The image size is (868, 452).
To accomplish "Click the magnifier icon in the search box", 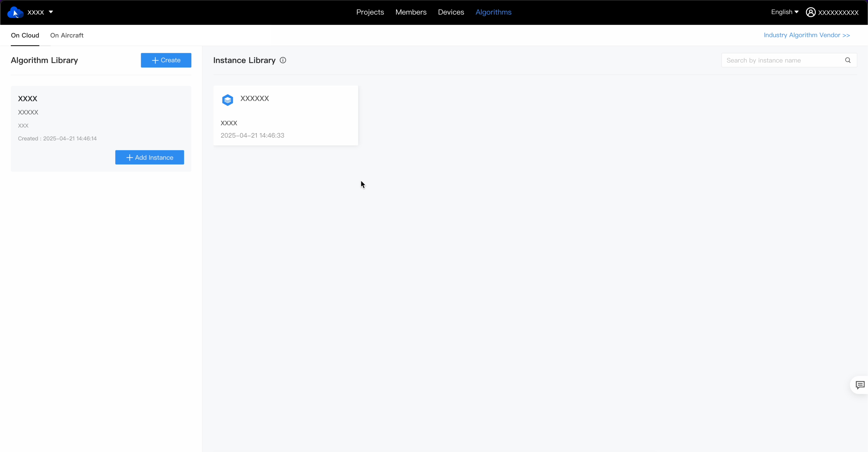I will tap(848, 60).
